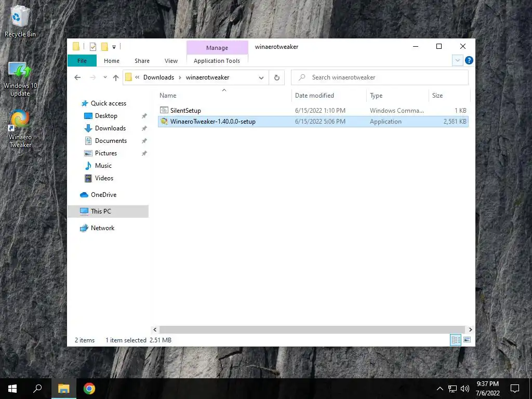Open recent locations dropdown arrow
Viewport: 532px width, 399px height.
click(x=105, y=77)
